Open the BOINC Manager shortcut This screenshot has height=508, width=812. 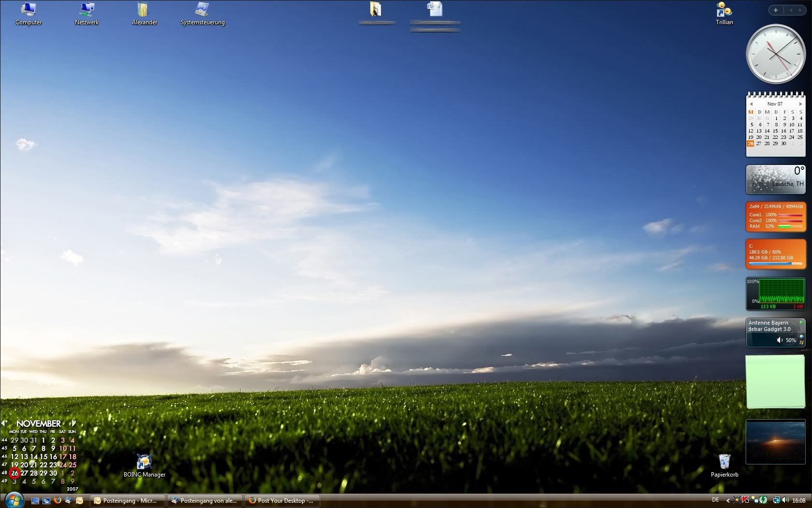(144, 465)
